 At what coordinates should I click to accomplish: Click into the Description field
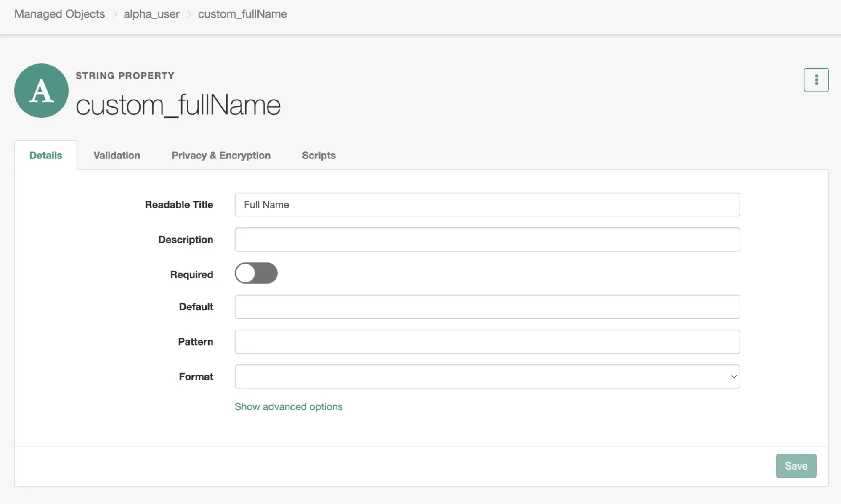487,240
